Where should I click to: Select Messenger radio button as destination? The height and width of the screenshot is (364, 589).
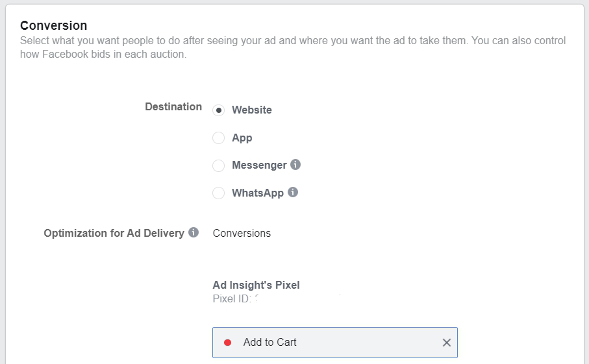219,165
